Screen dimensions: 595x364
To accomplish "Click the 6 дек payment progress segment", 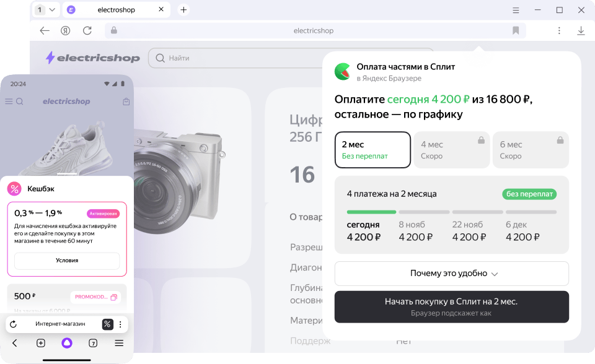I will (x=531, y=212).
